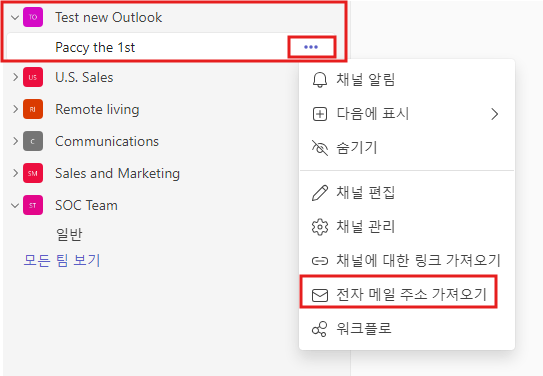The image size is (543, 376).
Task: Click the SM avatar icon
Action: coord(33,173)
